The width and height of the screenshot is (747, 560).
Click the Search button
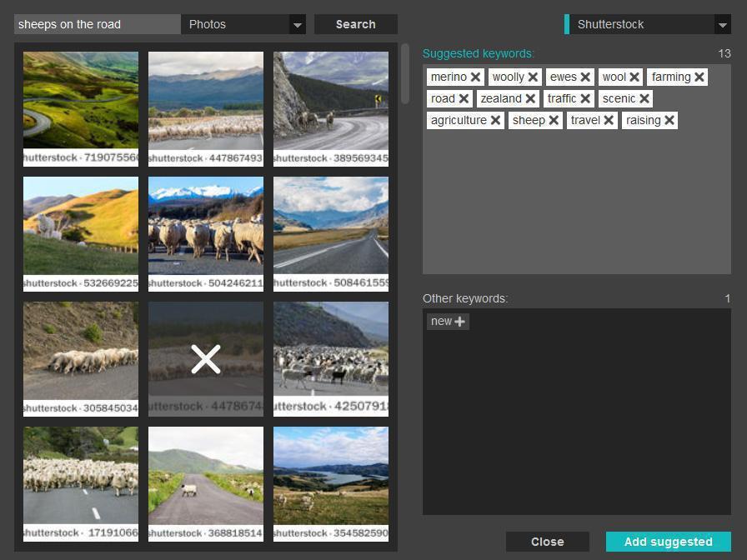click(x=355, y=24)
